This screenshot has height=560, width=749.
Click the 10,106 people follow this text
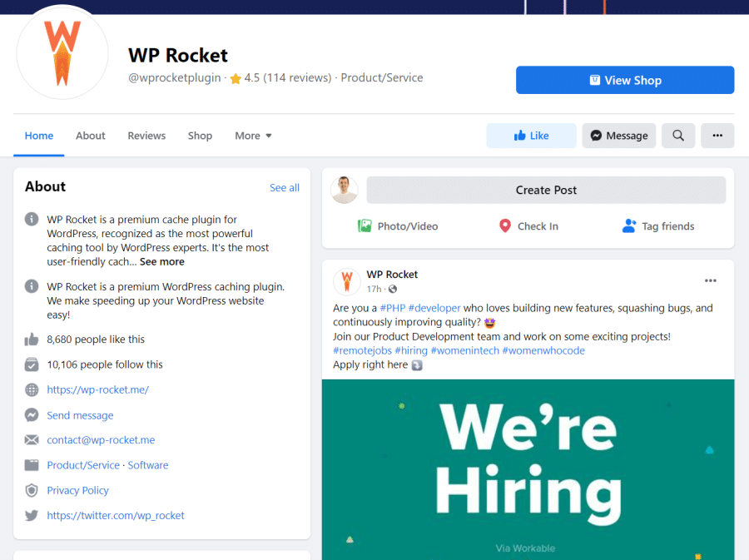[105, 364]
